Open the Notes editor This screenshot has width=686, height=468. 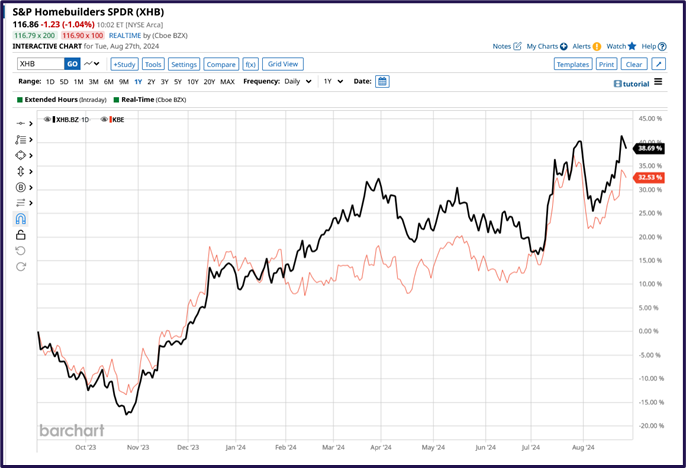[x=507, y=46]
